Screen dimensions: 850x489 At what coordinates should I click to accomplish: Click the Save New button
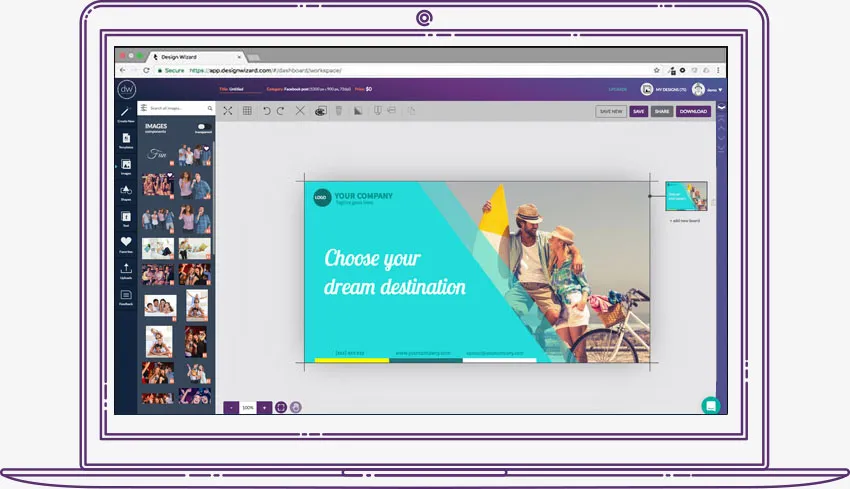coord(611,111)
